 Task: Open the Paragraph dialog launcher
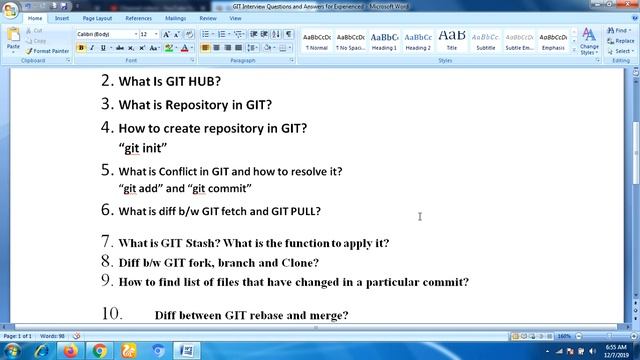(x=292, y=60)
